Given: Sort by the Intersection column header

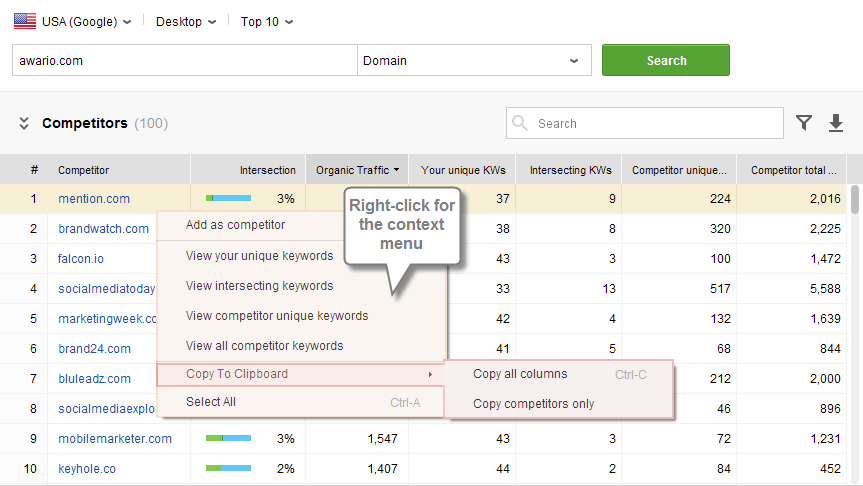Looking at the screenshot, I should 248,170.
